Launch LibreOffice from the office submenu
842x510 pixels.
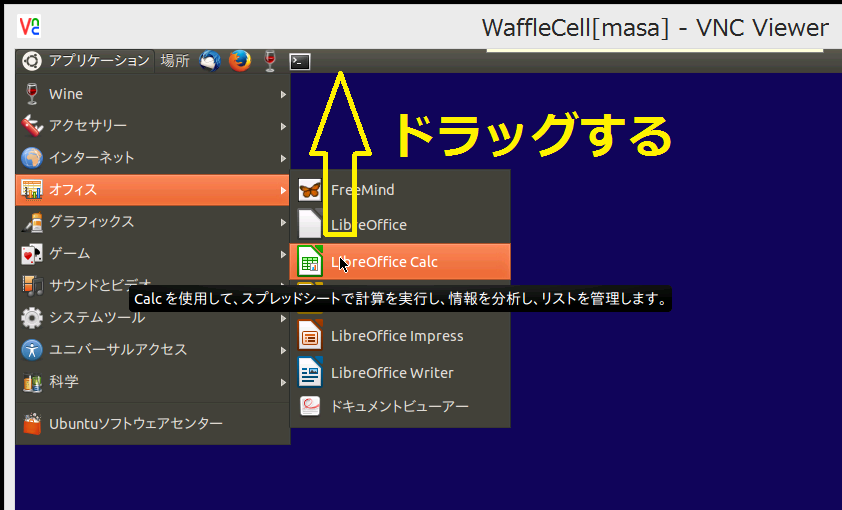400,225
